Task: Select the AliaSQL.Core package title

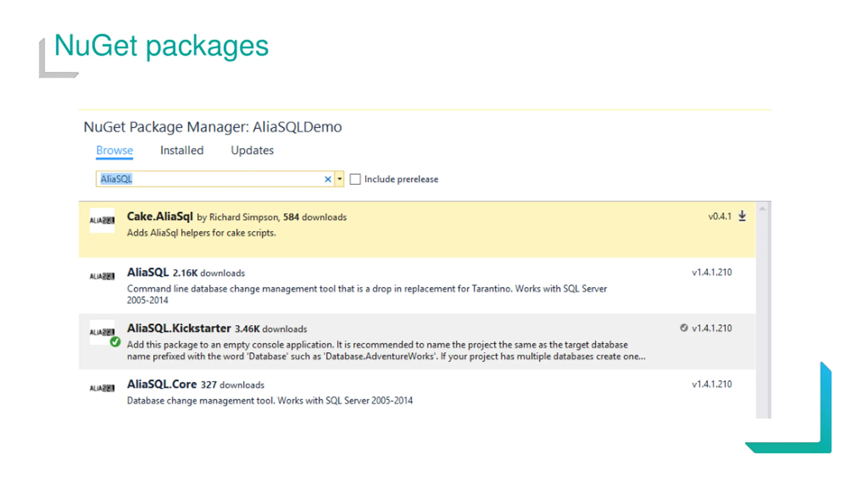Action: [162, 384]
